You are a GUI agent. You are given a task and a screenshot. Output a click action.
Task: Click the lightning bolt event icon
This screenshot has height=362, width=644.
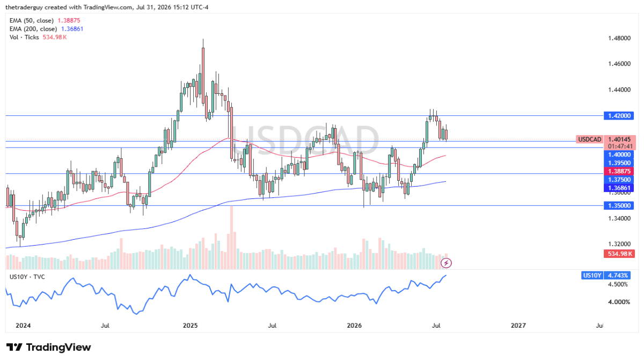click(x=447, y=263)
